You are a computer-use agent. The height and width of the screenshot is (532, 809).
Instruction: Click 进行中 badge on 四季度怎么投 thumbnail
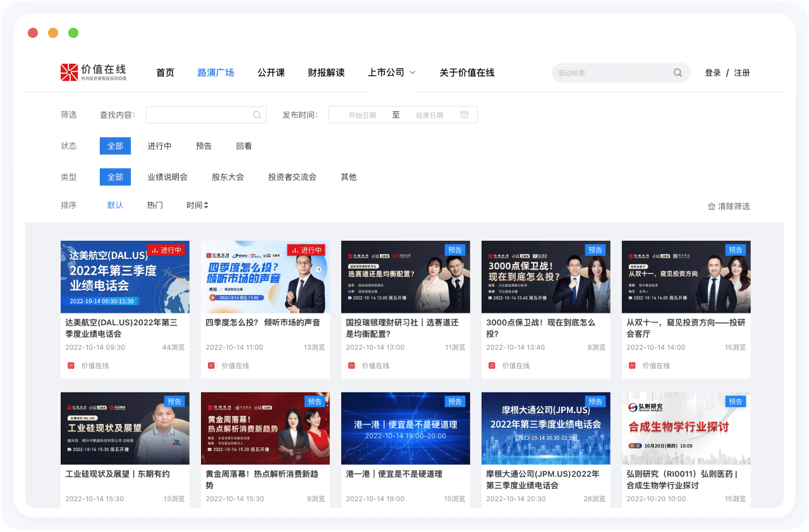click(307, 250)
